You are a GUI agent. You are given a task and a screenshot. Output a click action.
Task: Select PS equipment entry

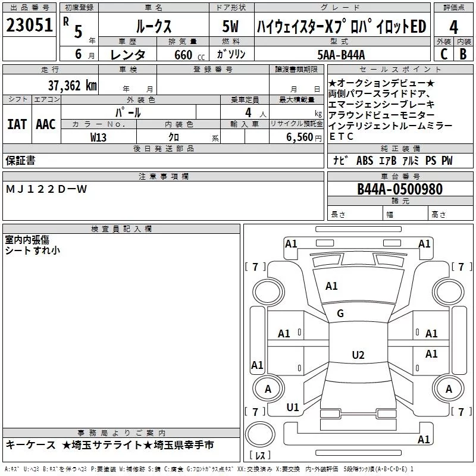point(430,161)
